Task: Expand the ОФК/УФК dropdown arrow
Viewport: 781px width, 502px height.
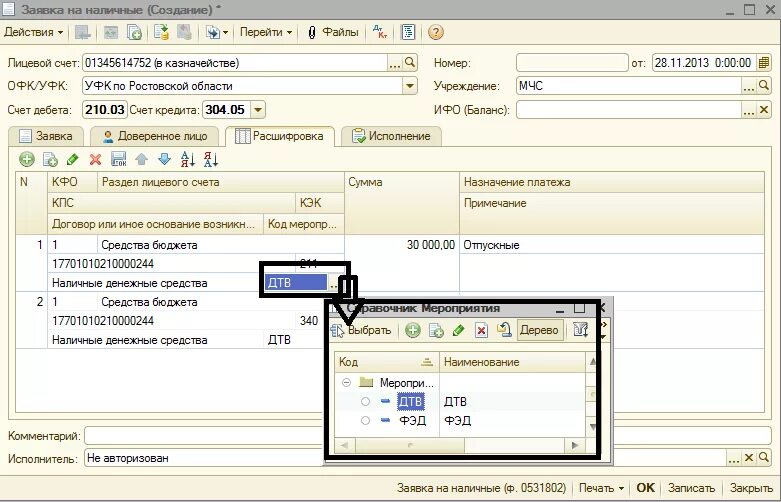Action: point(409,86)
